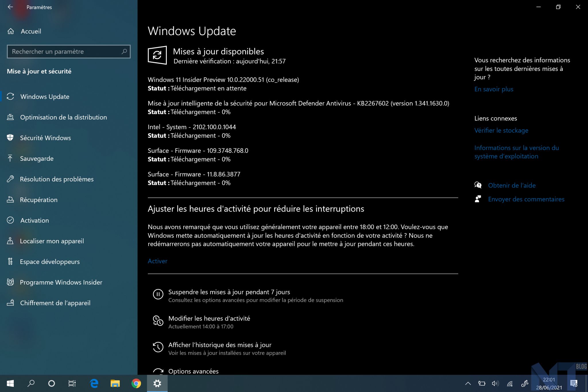This screenshot has height=392, width=588.
Task: Click the pause updates icon
Action: pos(158,294)
